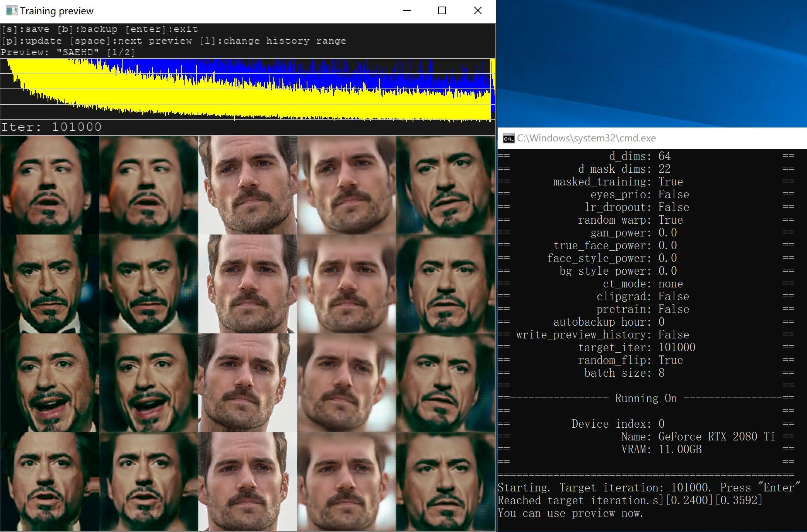Click the loss history graph
The image size is (807, 532).
(x=247, y=90)
